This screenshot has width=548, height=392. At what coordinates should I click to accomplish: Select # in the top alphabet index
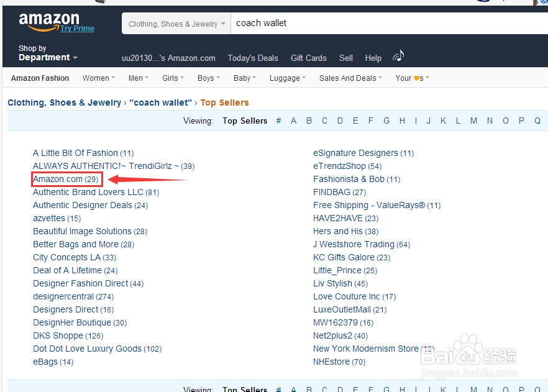278,121
